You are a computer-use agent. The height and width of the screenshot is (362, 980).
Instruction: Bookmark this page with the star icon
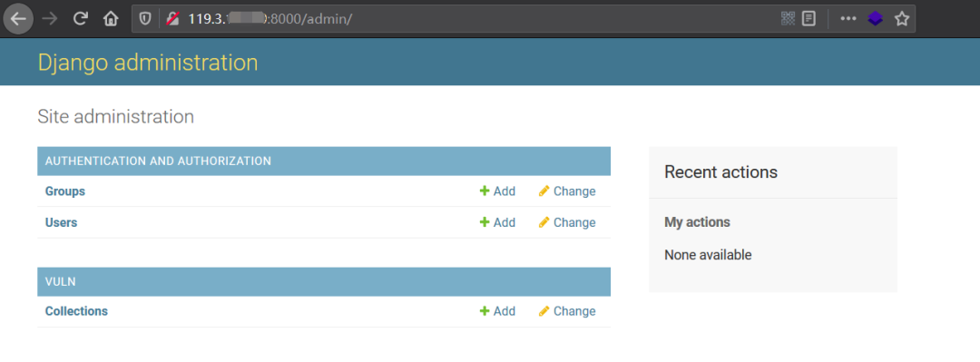901,19
